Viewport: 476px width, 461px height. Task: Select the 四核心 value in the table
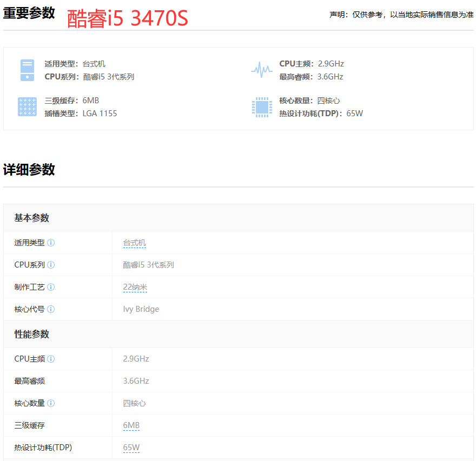click(x=135, y=403)
